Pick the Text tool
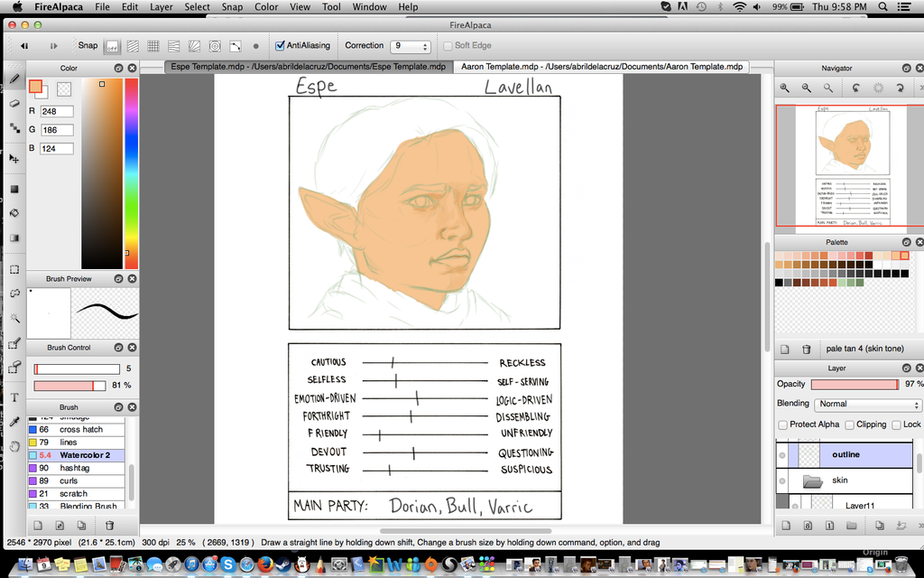This screenshot has height=578, width=924. tap(14, 397)
